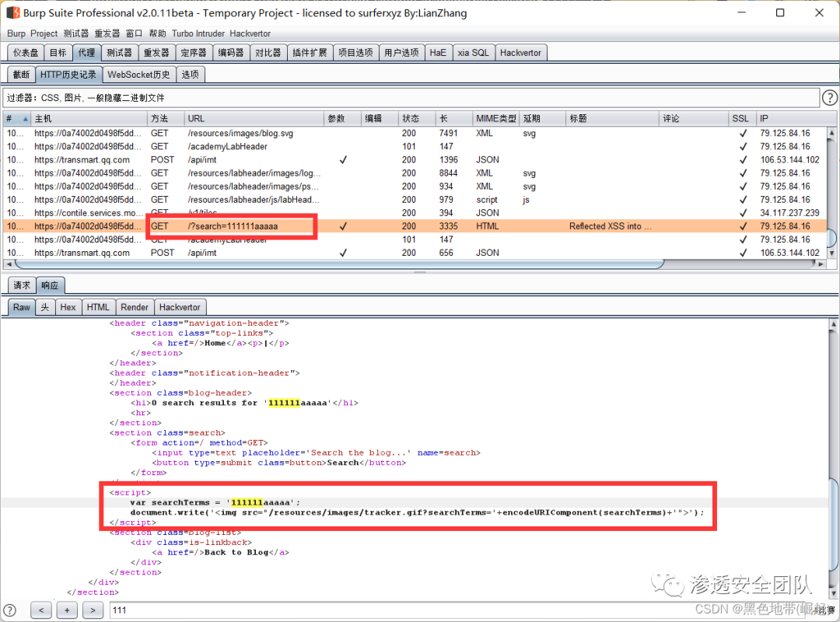Screen dimensions: 840x622
Task: Open the 帮助 menu
Action: [157, 33]
